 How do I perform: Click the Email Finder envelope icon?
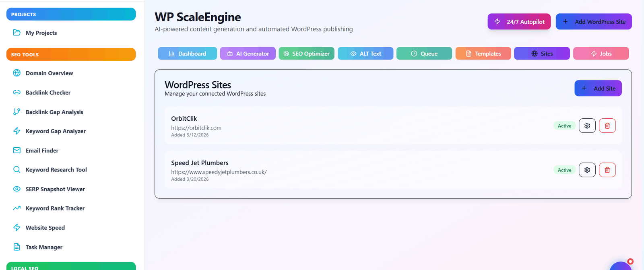click(17, 150)
